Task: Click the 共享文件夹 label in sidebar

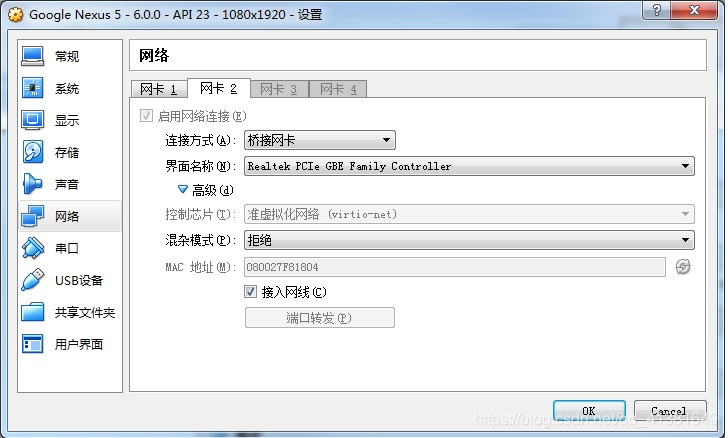Action: tap(85, 313)
